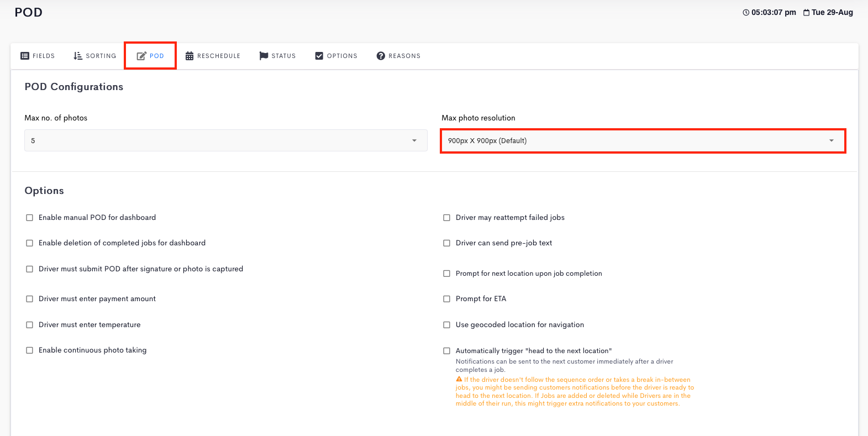The image size is (868, 436).
Task: Click the Max photo resolution label
Action: 478,118
